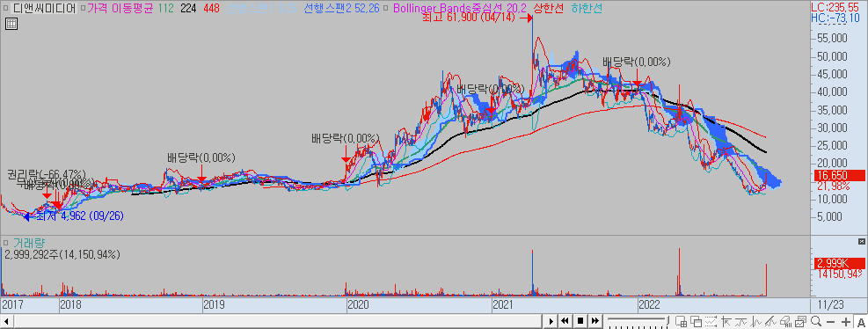Click the dotted rectangle chart region icon
Viewport: 868px width, 329px height.
click(x=711, y=321)
